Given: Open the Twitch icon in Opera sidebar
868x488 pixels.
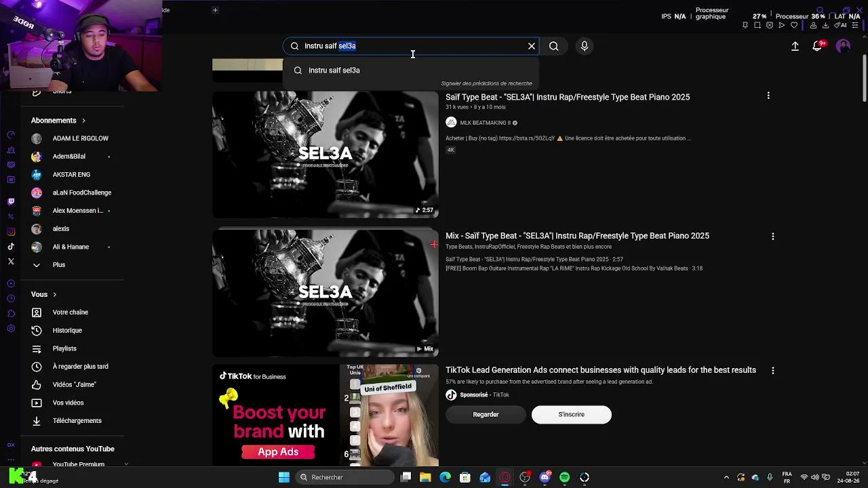Looking at the screenshot, I should point(11,201).
